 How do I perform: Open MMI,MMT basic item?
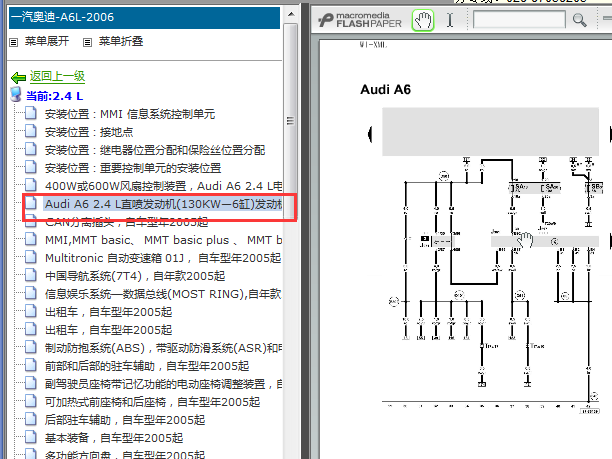[163, 240]
